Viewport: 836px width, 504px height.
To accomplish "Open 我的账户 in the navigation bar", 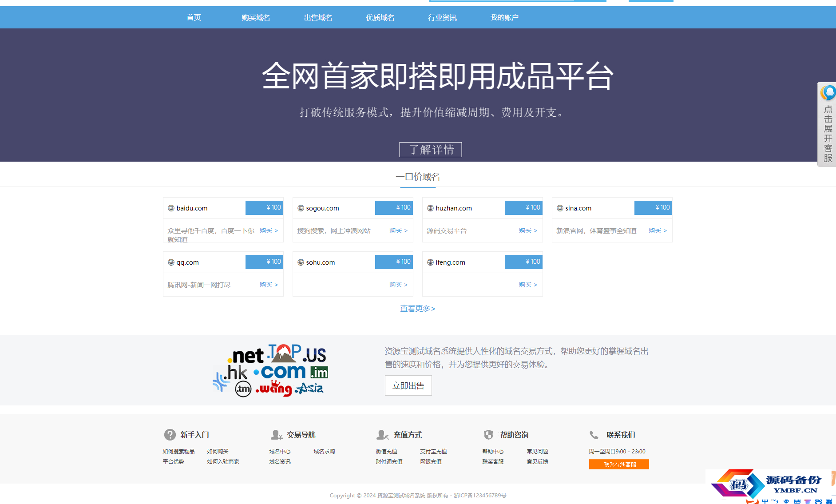I will pos(504,17).
